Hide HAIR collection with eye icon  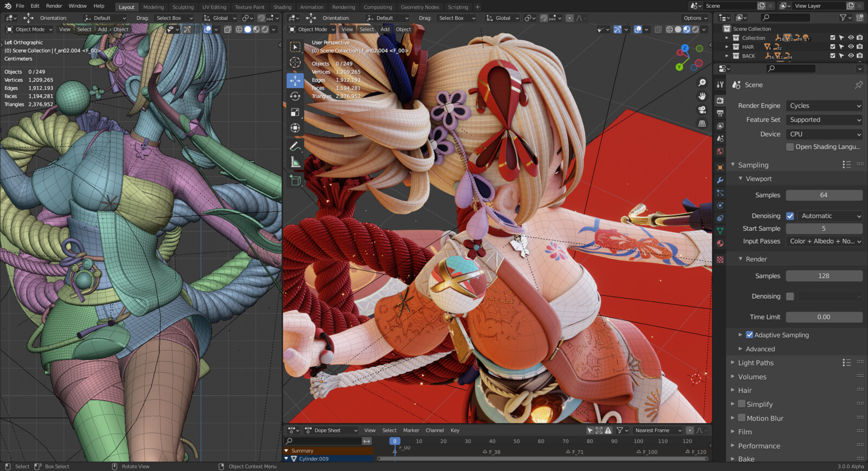point(851,47)
